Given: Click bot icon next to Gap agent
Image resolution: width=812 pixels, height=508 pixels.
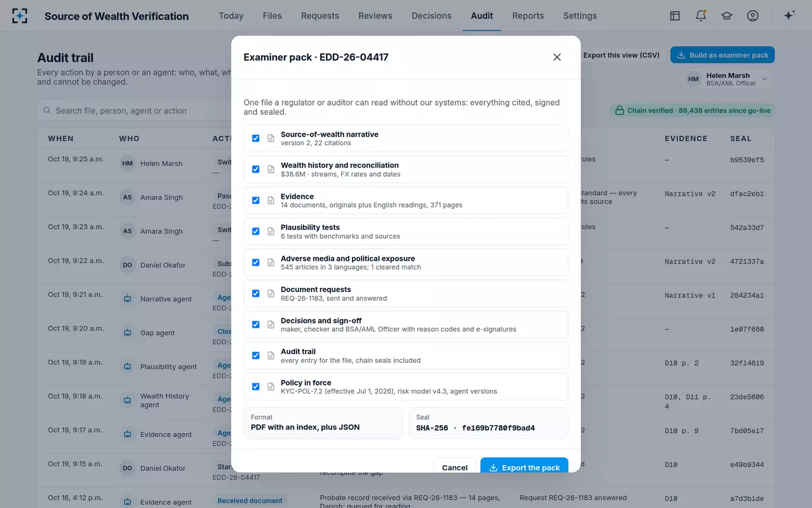Looking at the screenshot, I should click(x=127, y=332).
